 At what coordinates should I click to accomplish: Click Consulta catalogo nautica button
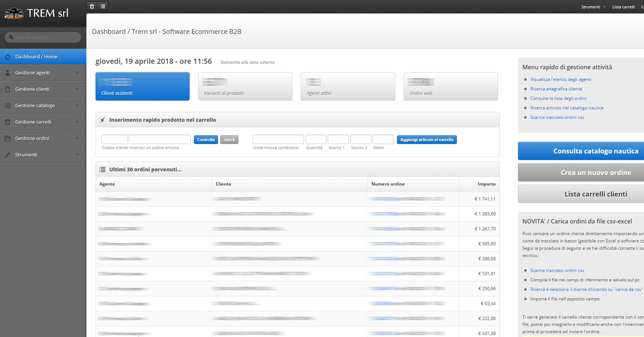click(x=581, y=151)
